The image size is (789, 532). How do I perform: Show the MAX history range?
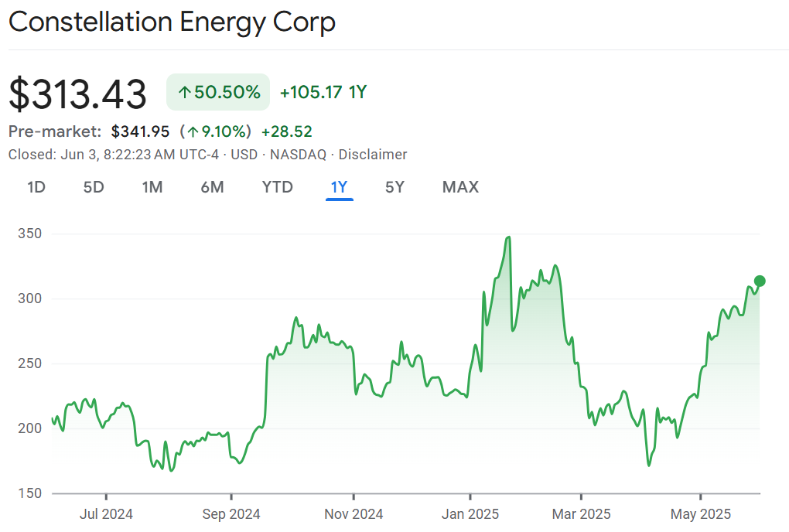tap(460, 187)
